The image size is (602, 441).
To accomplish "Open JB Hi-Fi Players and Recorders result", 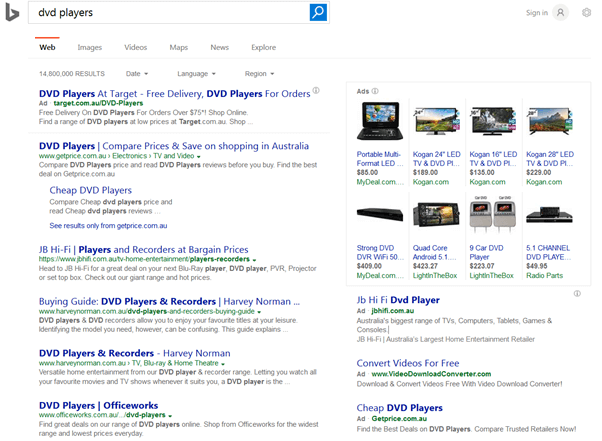I will 144,249.
